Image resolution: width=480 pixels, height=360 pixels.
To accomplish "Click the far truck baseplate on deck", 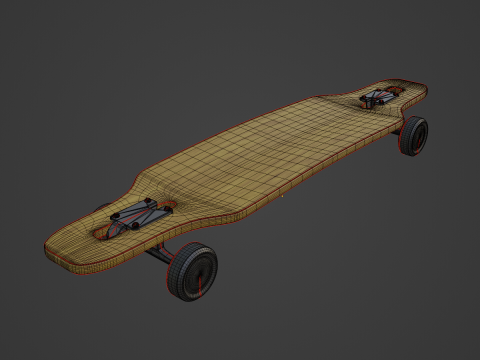I will coord(380,97).
